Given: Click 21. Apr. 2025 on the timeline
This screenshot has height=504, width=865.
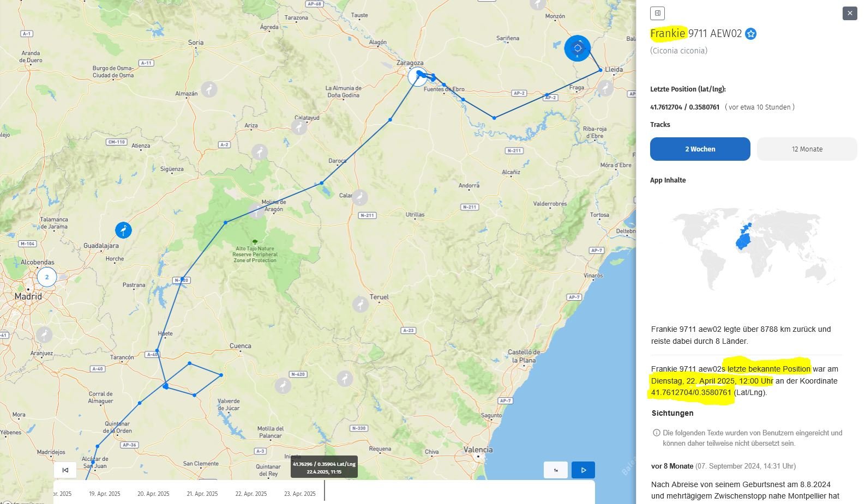Looking at the screenshot, I should click(202, 494).
